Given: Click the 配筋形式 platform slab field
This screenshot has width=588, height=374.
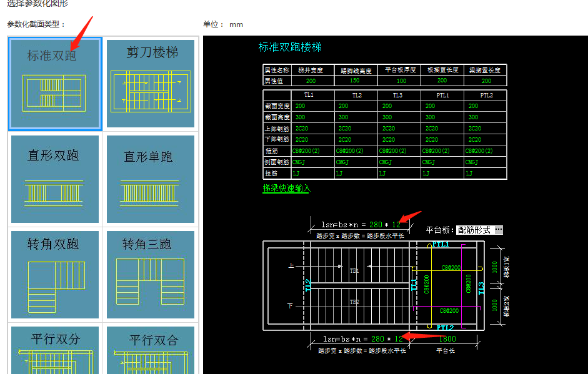Looking at the screenshot, I should [475, 230].
